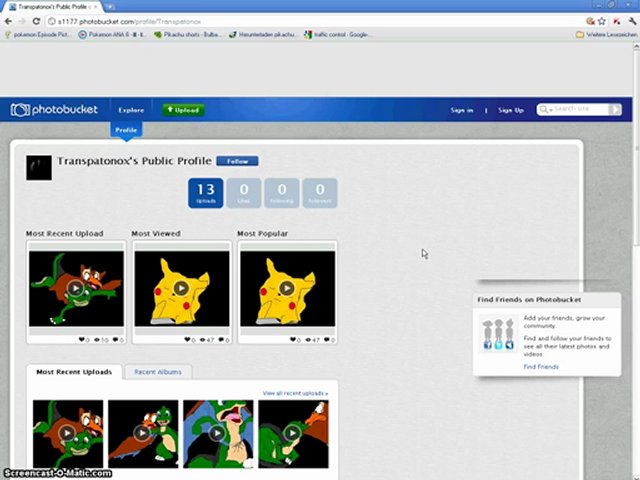Click the Sign in link
The image size is (640, 480).
(x=462, y=110)
